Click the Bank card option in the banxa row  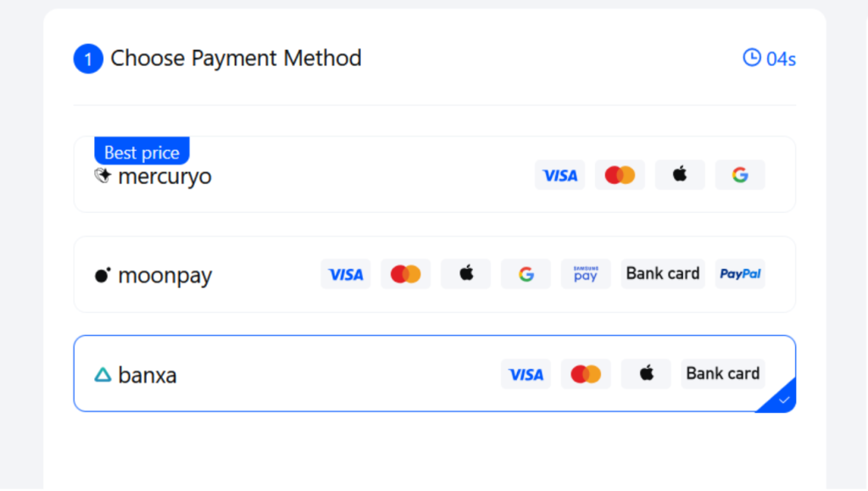click(722, 373)
